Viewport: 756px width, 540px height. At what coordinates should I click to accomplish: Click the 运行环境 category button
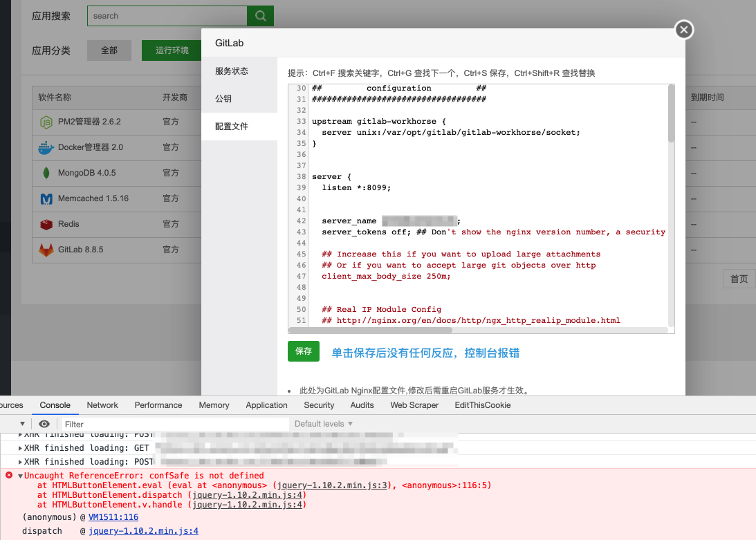[172, 50]
